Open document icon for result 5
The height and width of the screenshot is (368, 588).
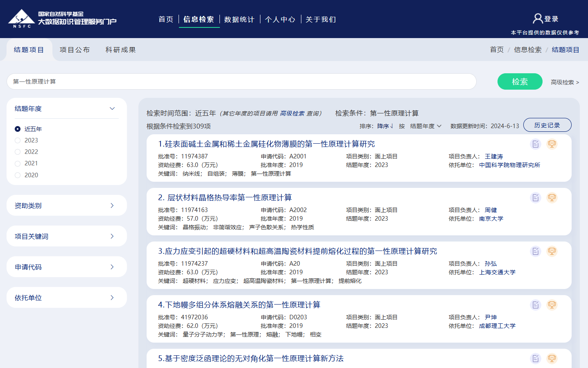tap(536, 359)
